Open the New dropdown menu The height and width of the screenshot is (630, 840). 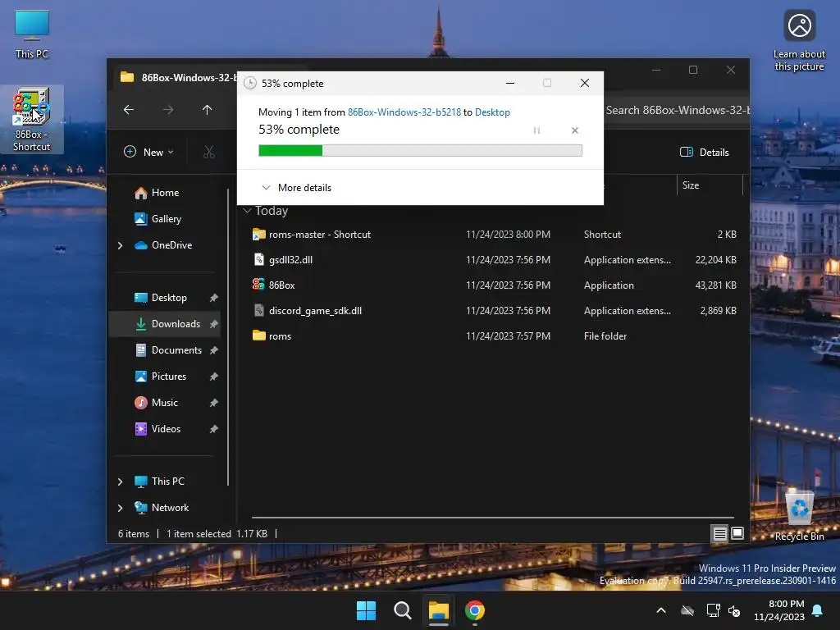[x=149, y=152]
